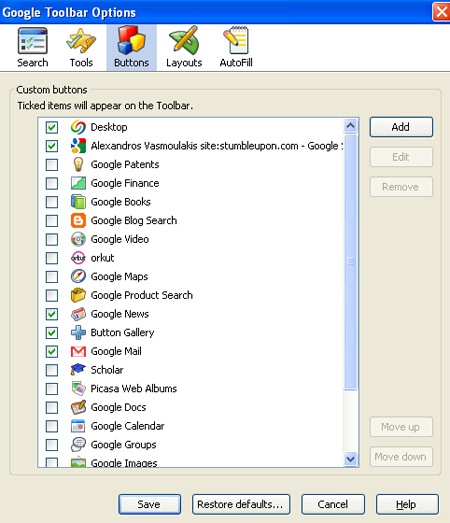This screenshot has height=523, width=450.
Task: Click the Desktop swirl icon in the list
Action: [78, 127]
